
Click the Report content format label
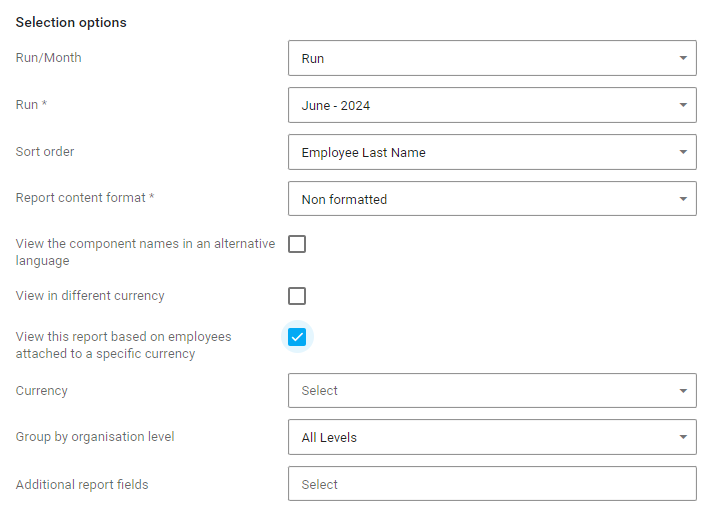[85, 198]
